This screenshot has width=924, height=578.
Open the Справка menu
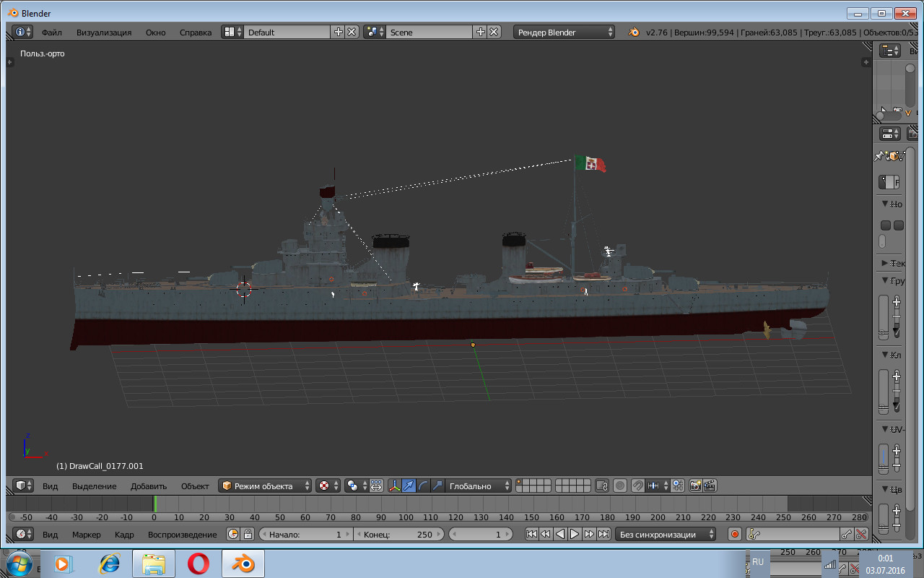coord(196,32)
